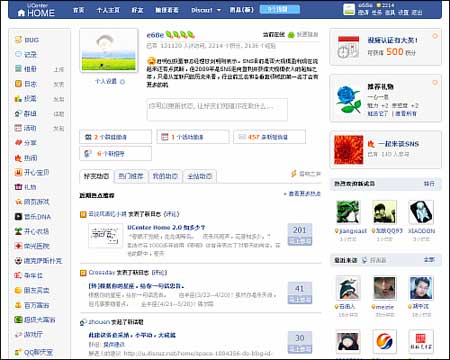450x360 pixels.
Task: Open the BUG item in the sidebar
Action: (x=27, y=40)
